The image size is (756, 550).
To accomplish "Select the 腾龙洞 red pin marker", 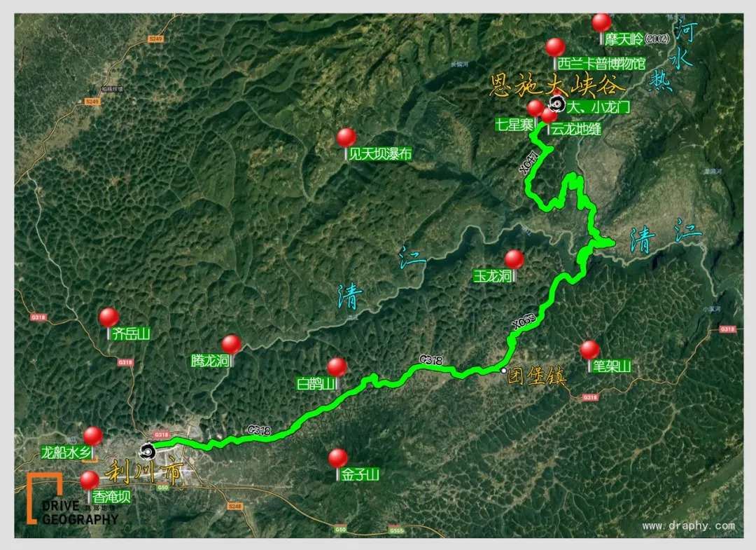I will coord(232,345).
